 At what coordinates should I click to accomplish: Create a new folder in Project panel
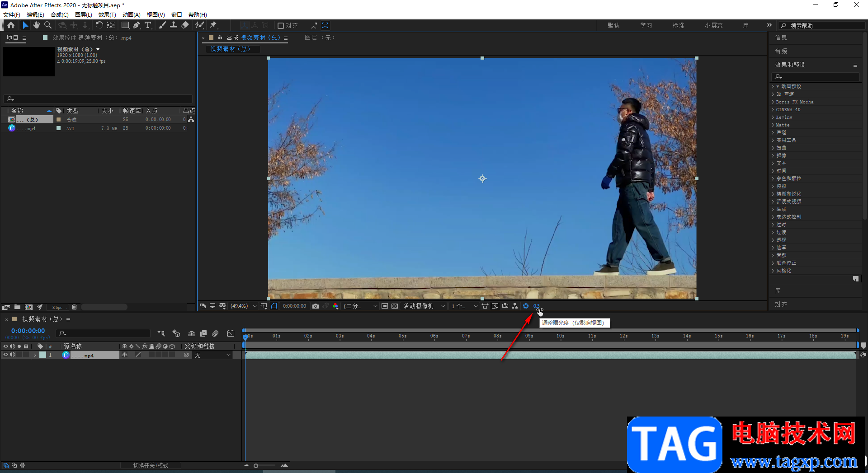[x=17, y=307]
